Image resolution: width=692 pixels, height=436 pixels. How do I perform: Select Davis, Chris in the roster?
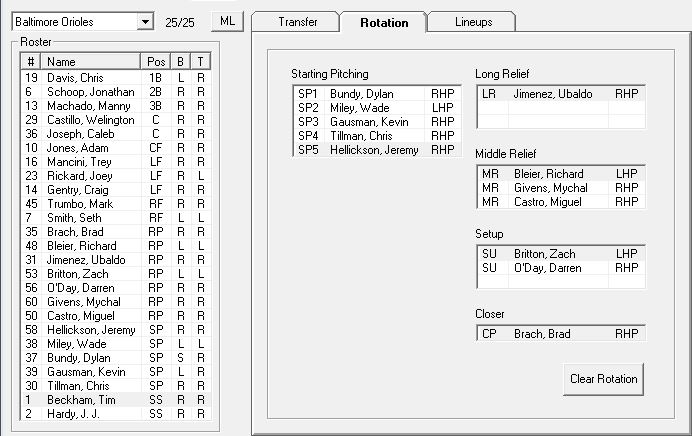pyautogui.click(x=90, y=77)
